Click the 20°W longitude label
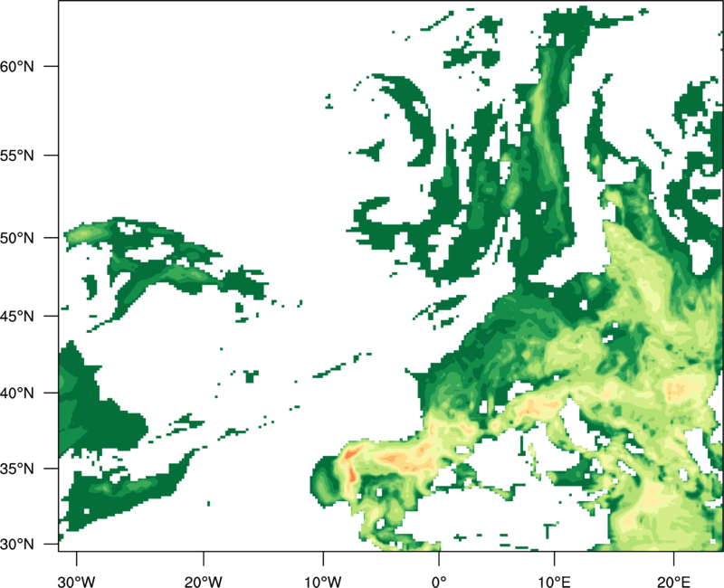 pos(203,582)
